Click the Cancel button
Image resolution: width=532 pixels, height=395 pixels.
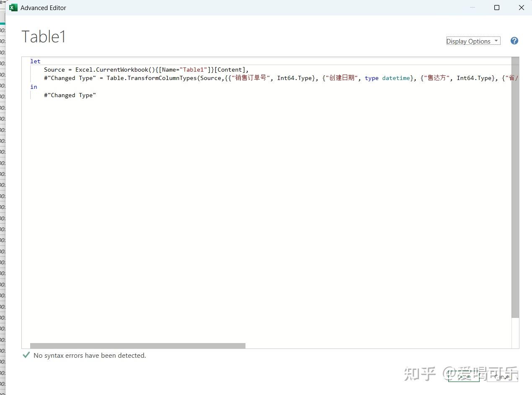[502, 377]
